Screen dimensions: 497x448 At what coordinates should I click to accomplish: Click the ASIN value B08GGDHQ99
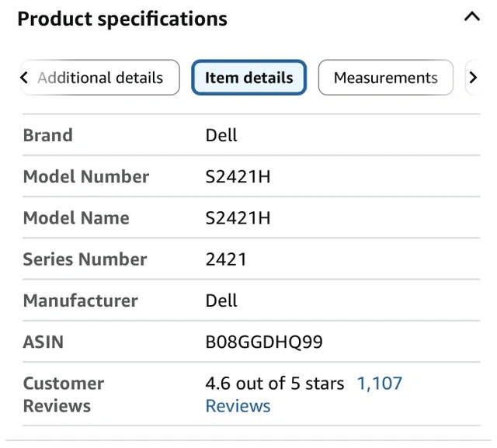pyautogui.click(x=264, y=342)
